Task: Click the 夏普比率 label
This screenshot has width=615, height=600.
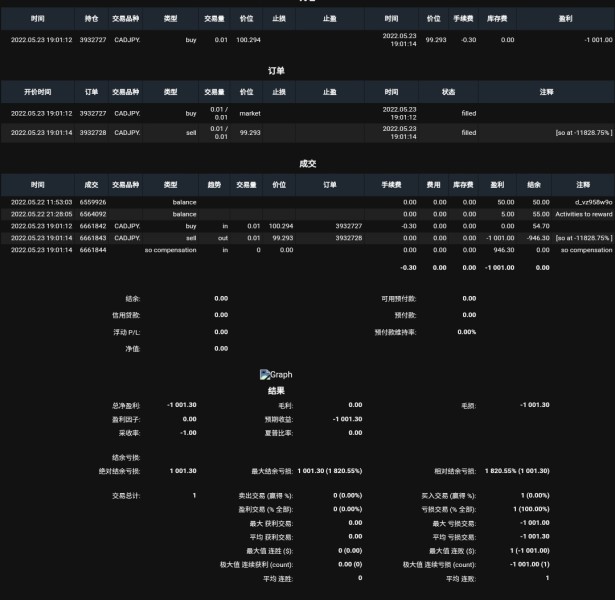Action: click(279, 433)
